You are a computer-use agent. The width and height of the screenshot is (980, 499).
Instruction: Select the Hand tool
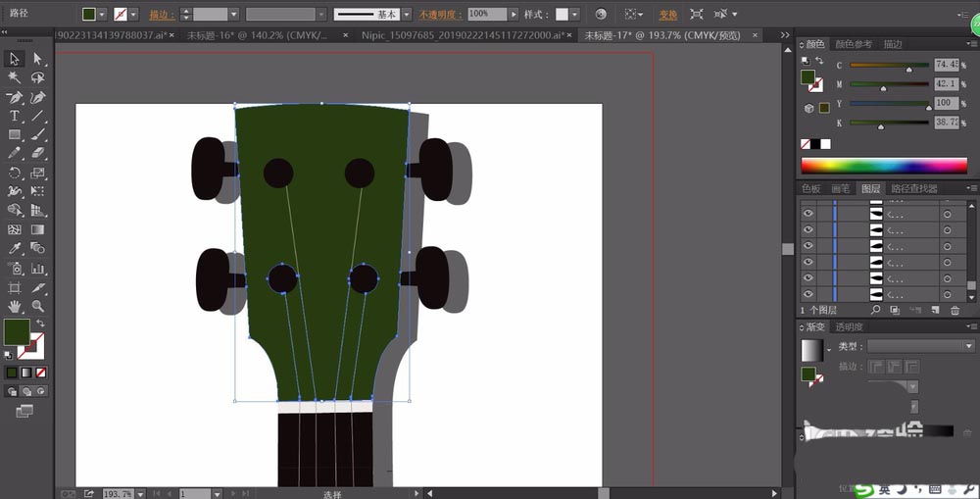click(x=15, y=306)
